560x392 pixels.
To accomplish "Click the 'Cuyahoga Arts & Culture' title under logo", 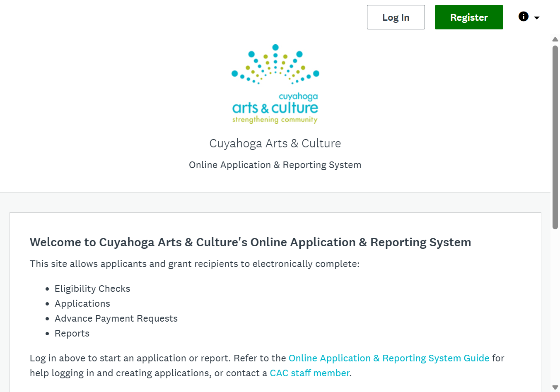I will pyautogui.click(x=275, y=143).
